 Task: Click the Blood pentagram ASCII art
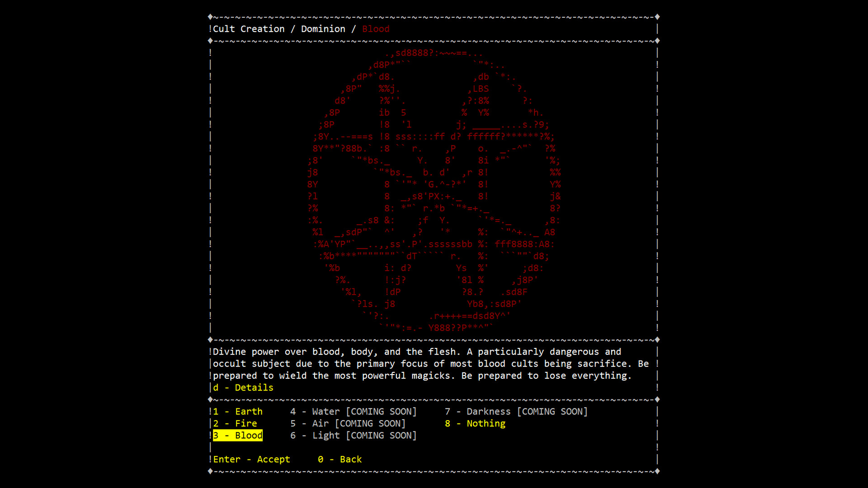(434, 190)
